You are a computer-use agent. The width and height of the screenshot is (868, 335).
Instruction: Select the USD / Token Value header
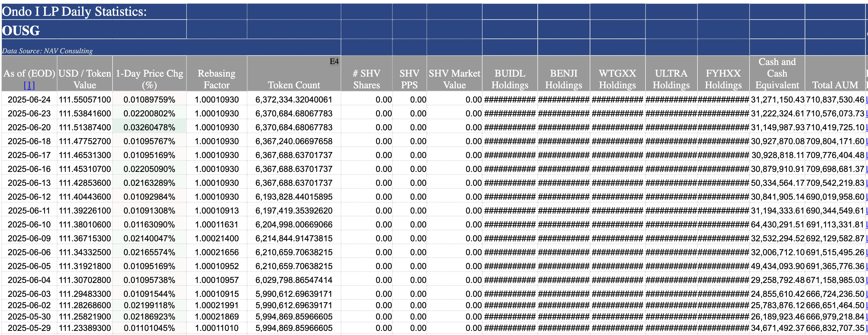click(x=84, y=79)
